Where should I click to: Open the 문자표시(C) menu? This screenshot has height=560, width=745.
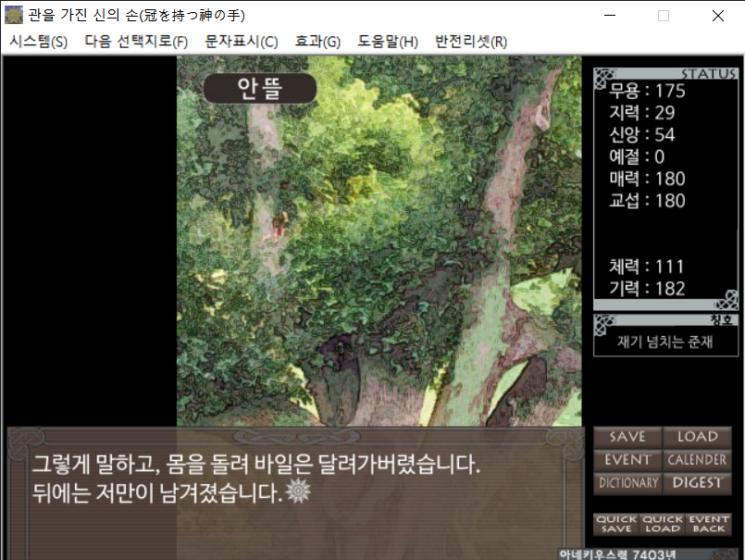point(242,42)
